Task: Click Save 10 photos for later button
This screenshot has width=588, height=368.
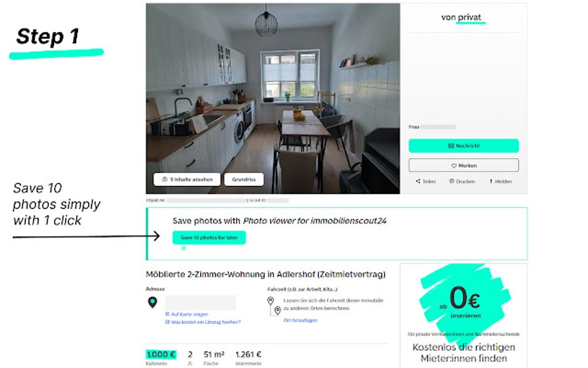Action: pos(209,238)
